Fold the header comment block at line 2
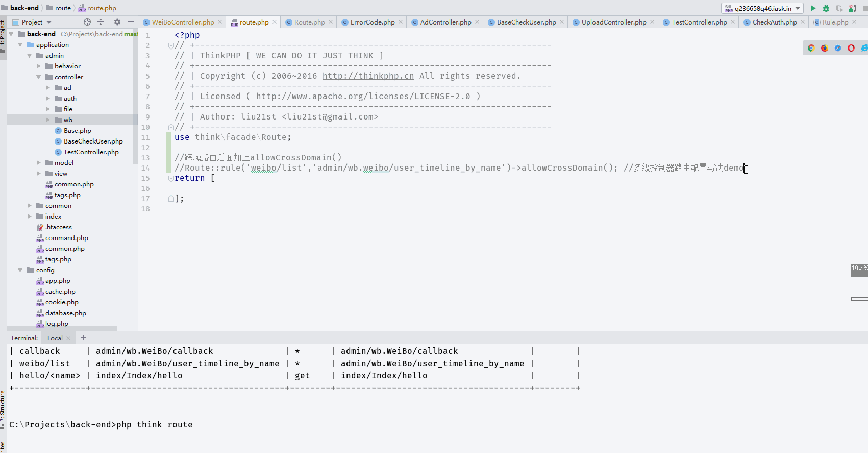Viewport: 868px width, 453px height. [171, 45]
